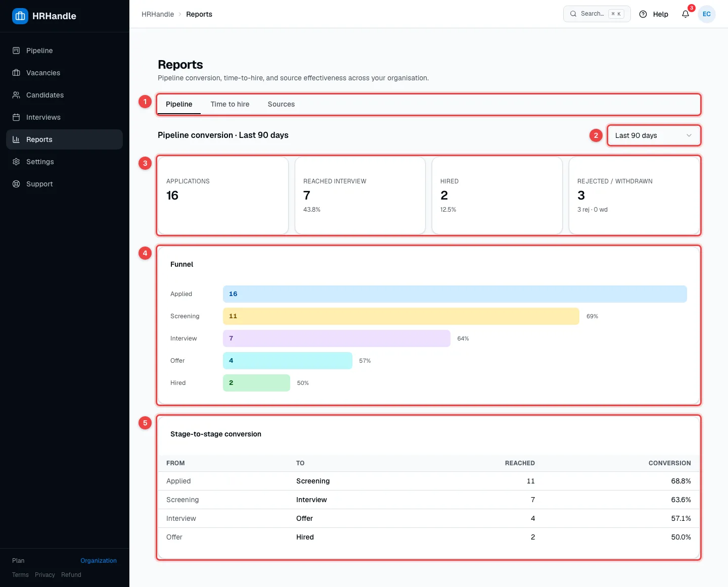728x587 pixels.
Task: Click the Organization plan link
Action: (99, 561)
